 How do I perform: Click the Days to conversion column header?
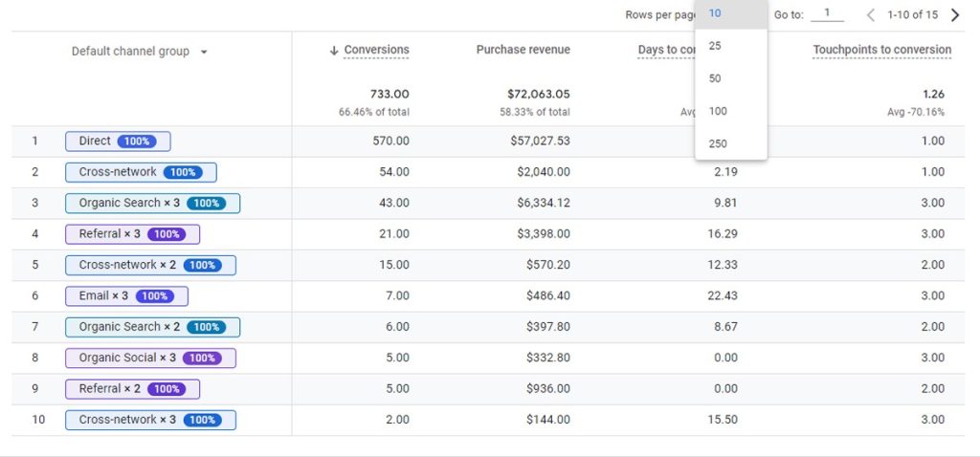667,51
